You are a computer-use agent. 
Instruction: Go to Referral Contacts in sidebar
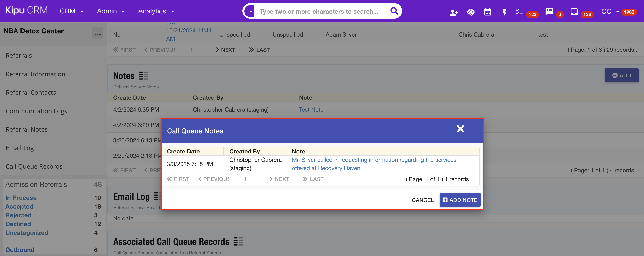point(31,93)
